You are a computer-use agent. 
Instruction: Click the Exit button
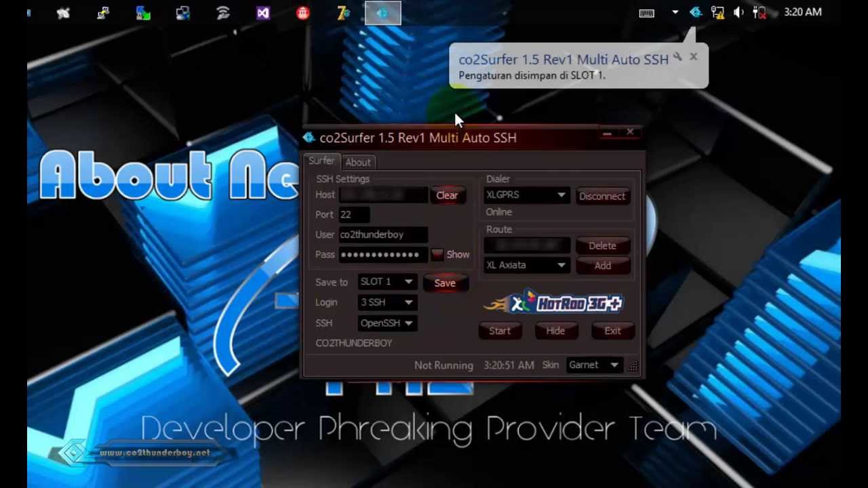pos(612,331)
